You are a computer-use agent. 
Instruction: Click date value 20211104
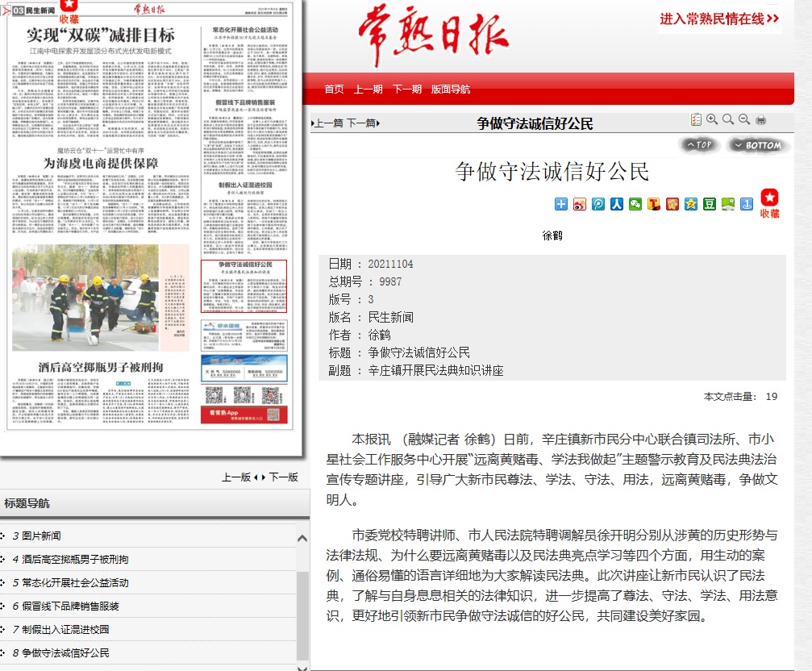point(390,264)
